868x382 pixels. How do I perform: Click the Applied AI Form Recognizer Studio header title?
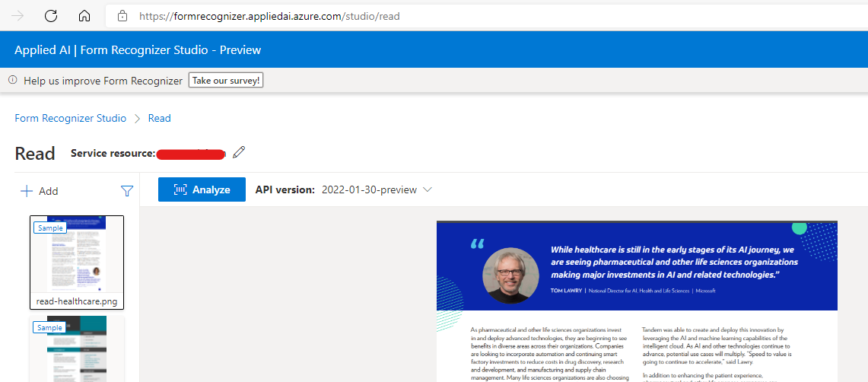[x=138, y=49]
